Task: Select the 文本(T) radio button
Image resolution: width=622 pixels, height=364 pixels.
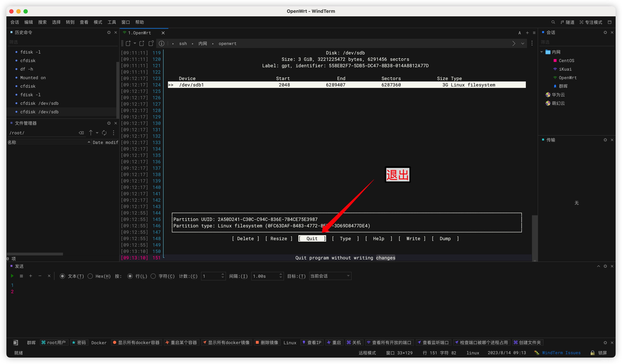Action: pyautogui.click(x=62, y=276)
